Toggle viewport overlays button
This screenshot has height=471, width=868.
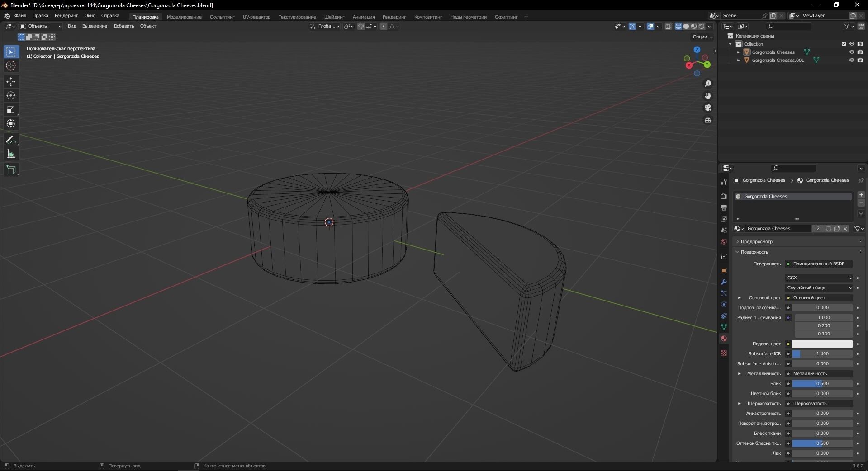point(650,26)
